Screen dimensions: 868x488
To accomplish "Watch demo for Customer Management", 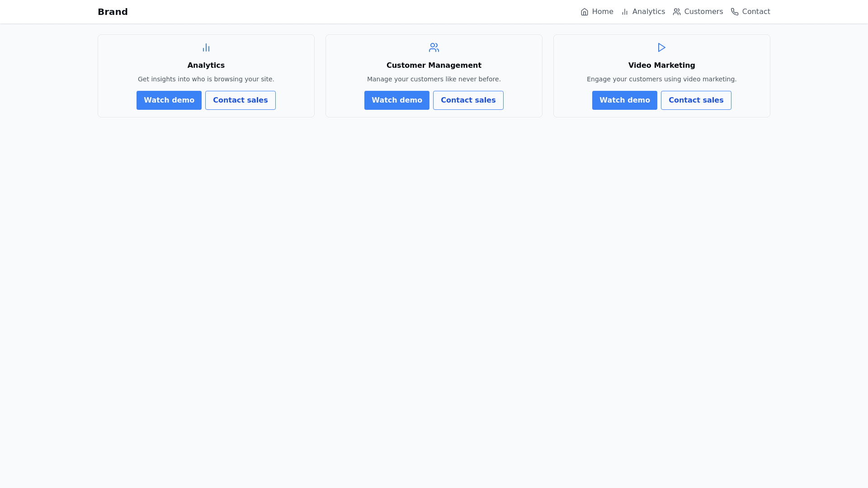I will (397, 100).
